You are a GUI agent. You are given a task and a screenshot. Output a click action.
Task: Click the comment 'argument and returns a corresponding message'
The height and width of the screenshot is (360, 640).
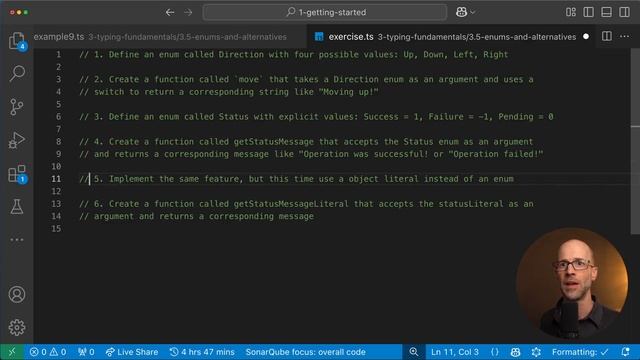204,216
